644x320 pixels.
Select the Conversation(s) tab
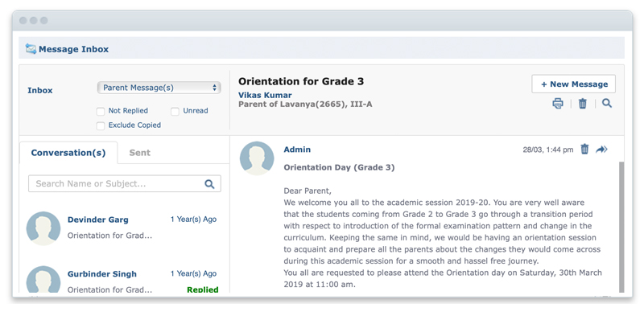pyautogui.click(x=68, y=153)
